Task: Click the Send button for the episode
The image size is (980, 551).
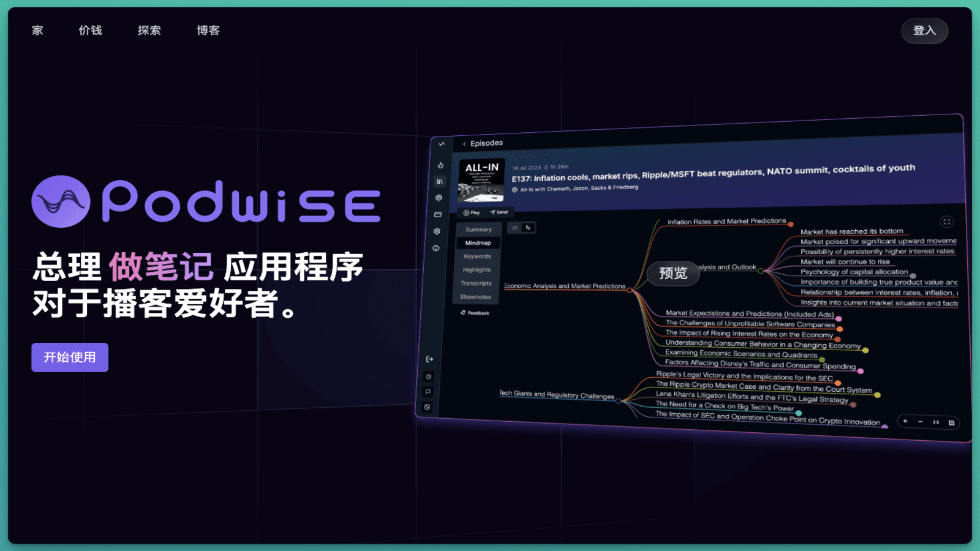Action: pyautogui.click(x=499, y=212)
